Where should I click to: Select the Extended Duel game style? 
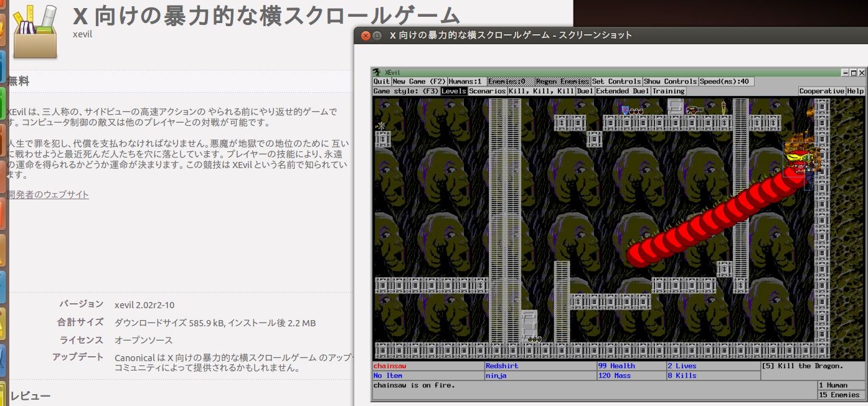(623, 91)
